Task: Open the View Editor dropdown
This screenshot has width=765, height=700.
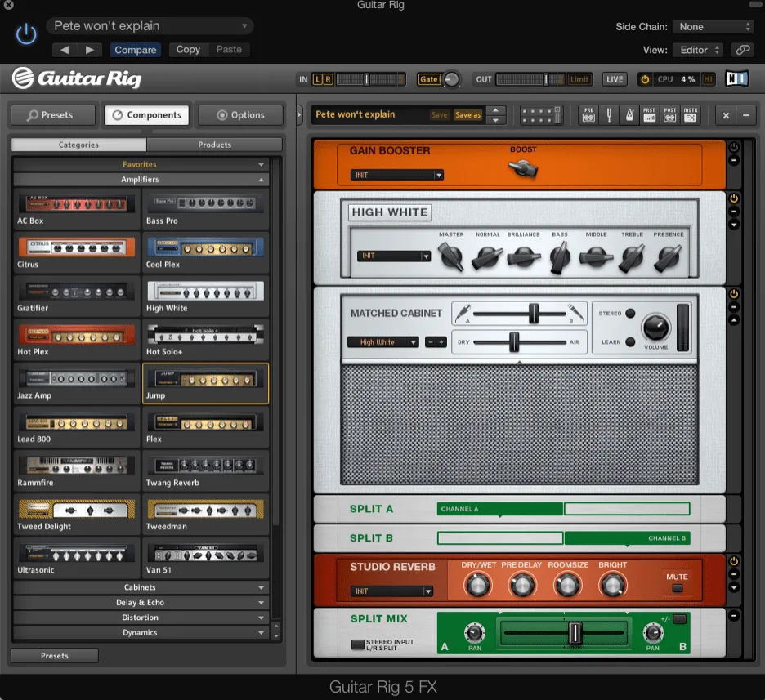Action: click(699, 50)
